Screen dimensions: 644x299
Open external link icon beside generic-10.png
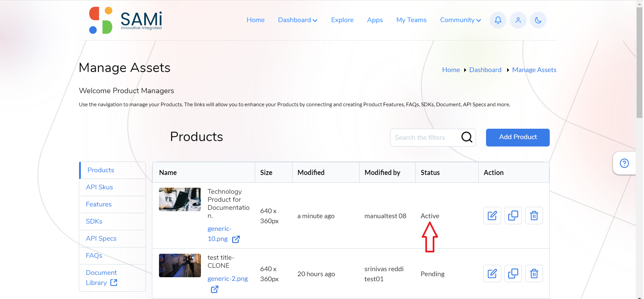pyautogui.click(x=236, y=239)
